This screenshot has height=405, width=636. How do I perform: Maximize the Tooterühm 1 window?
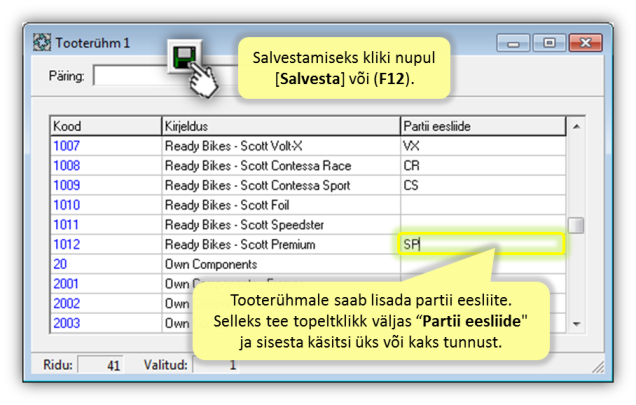(549, 43)
